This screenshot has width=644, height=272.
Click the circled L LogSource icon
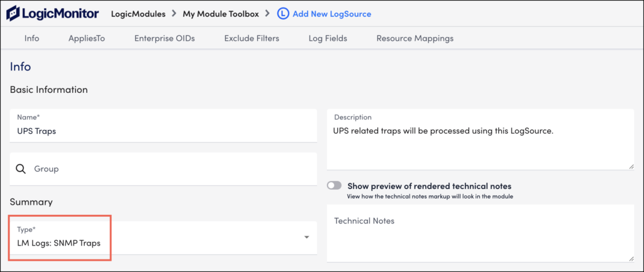[283, 14]
